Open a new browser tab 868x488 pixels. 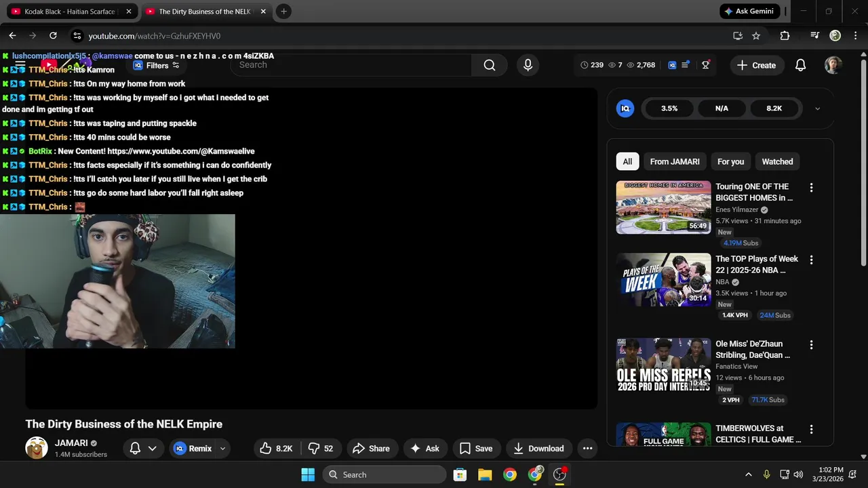pos(283,12)
